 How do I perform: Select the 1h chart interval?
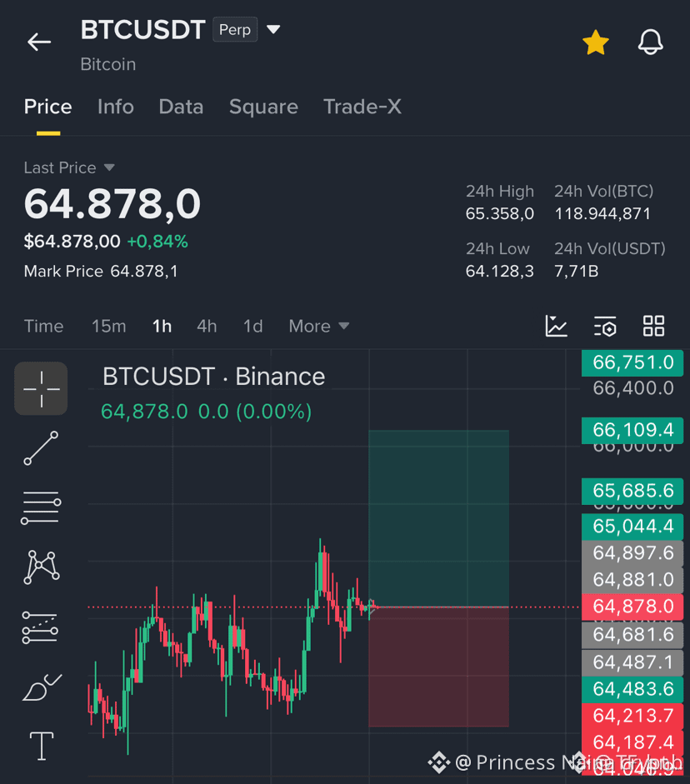coord(162,327)
